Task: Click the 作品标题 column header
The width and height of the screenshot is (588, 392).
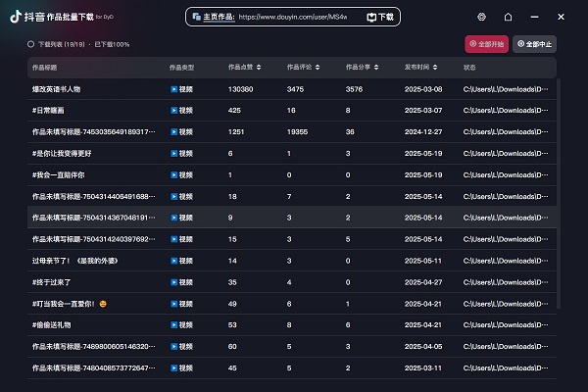Action: [44, 68]
